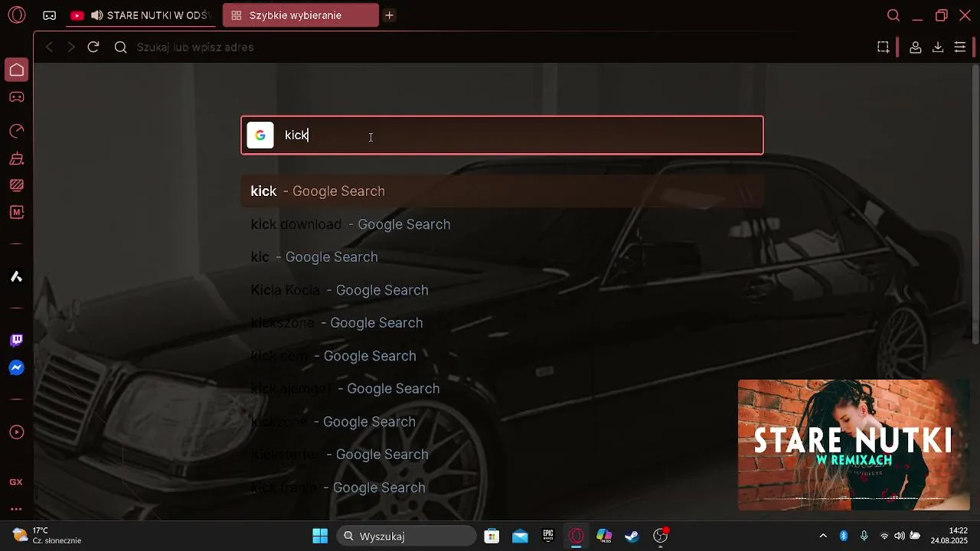Click the GX text icon in sidebar
The height and width of the screenshot is (551, 980).
(16, 482)
